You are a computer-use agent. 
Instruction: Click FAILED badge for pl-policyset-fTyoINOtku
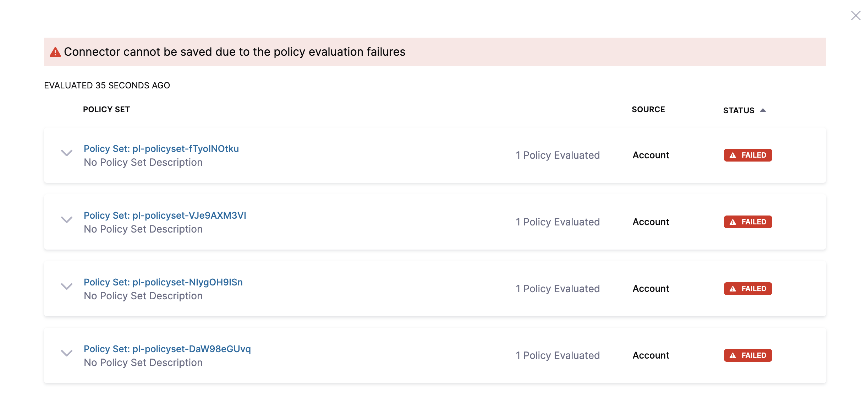tap(748, 155)
